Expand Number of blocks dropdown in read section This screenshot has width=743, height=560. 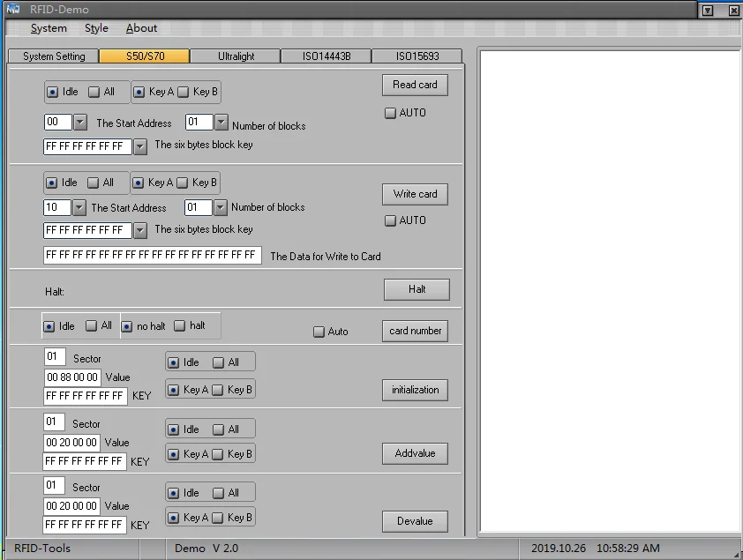pos(221,122)
